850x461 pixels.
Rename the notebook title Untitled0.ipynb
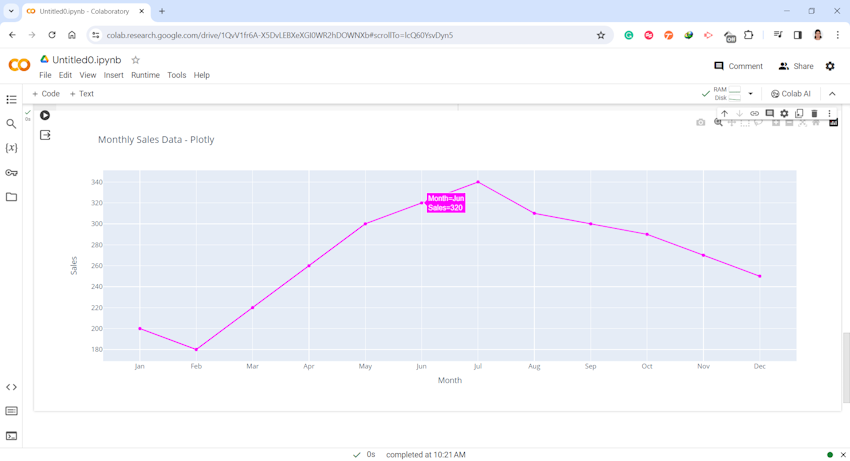(x=87, y=60)
